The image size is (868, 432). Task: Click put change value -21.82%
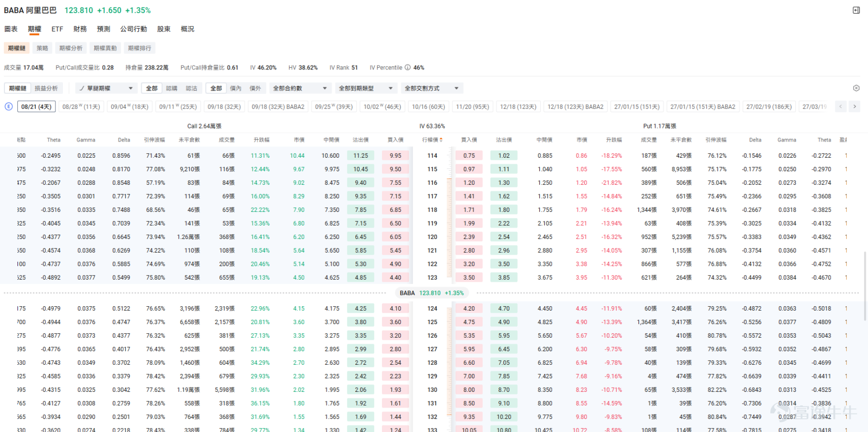click(611, 183)
